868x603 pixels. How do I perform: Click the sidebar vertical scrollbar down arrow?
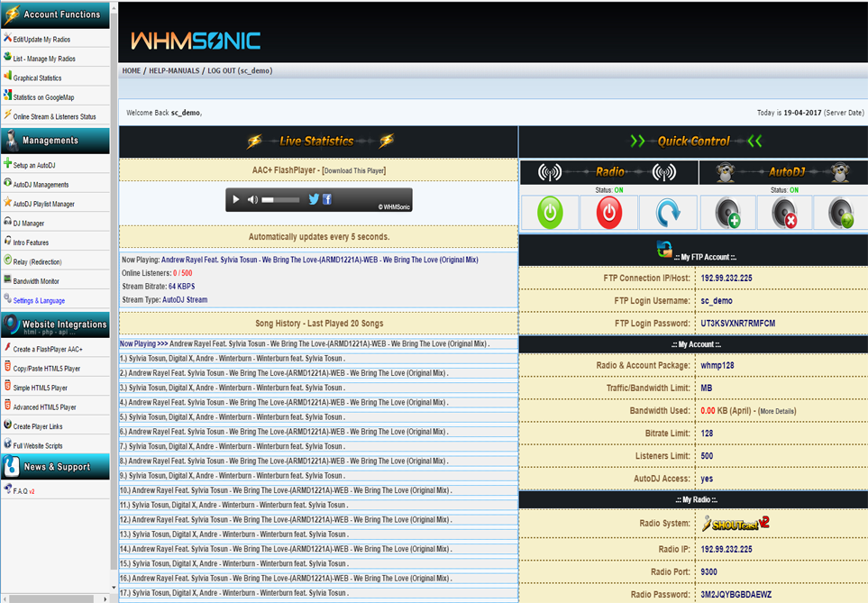coord(114,588)
